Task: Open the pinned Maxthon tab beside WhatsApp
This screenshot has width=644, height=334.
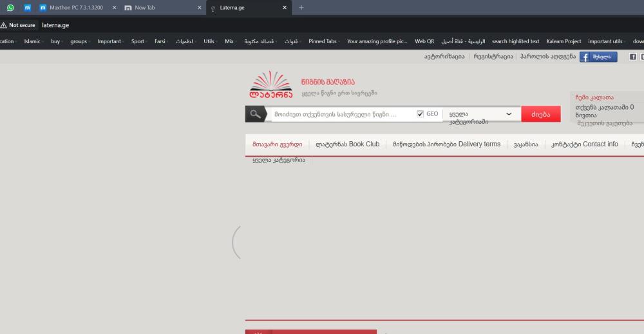Action: click(28, 7)
